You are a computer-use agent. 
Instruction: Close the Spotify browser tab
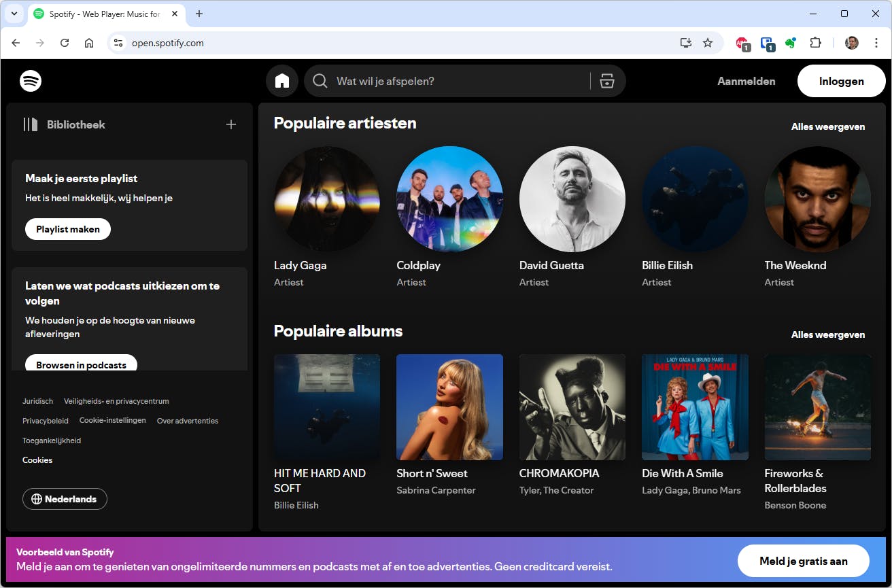tap(173, 14)
